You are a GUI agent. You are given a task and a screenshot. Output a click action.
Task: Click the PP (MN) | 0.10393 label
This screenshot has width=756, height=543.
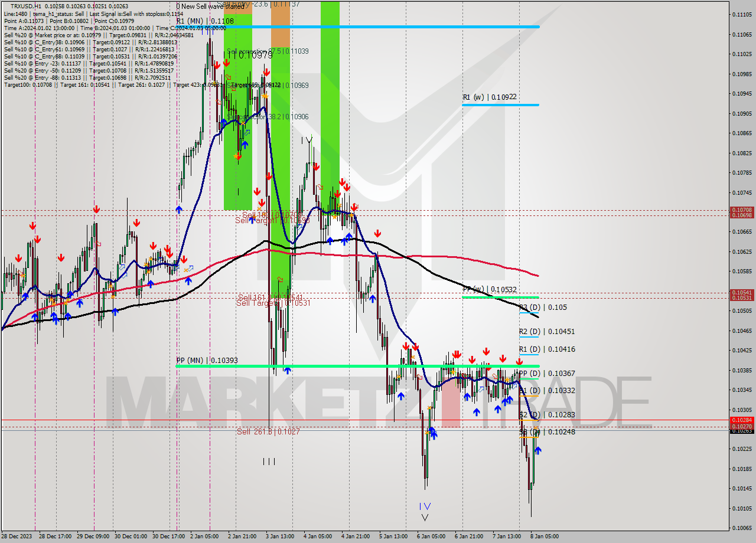point(207,360)
